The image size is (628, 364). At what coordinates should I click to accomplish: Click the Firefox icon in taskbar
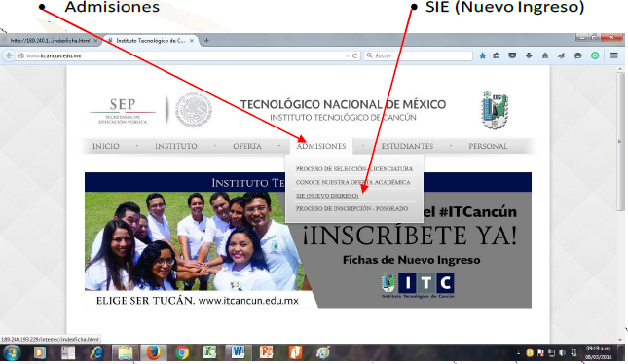(x=154, y=353)
